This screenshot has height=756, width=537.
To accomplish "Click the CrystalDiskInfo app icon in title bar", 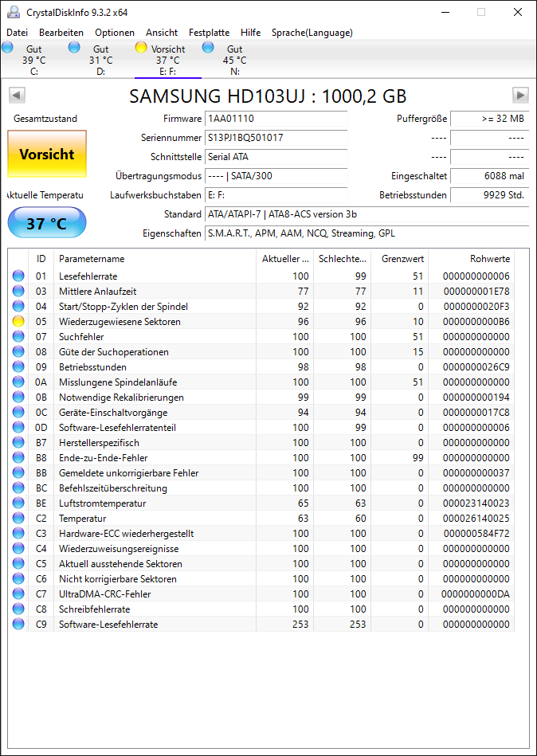I will coord(14,12).
